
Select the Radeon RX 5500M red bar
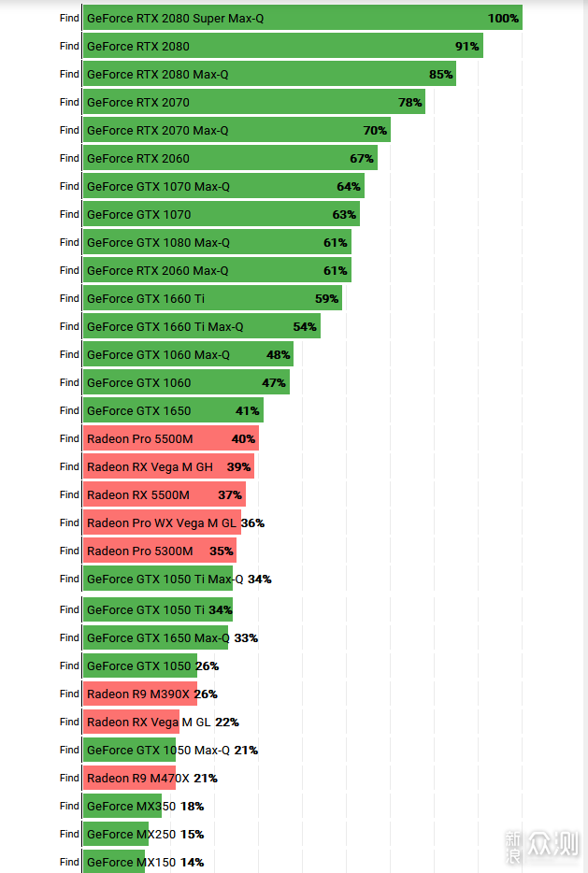pyautogui.click(x=165, y=494)
